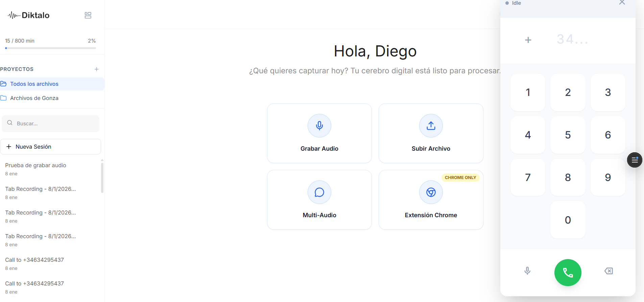Open the third Tab Recording session
Screen dimensions: 644x302
click(x=51, y=240)
